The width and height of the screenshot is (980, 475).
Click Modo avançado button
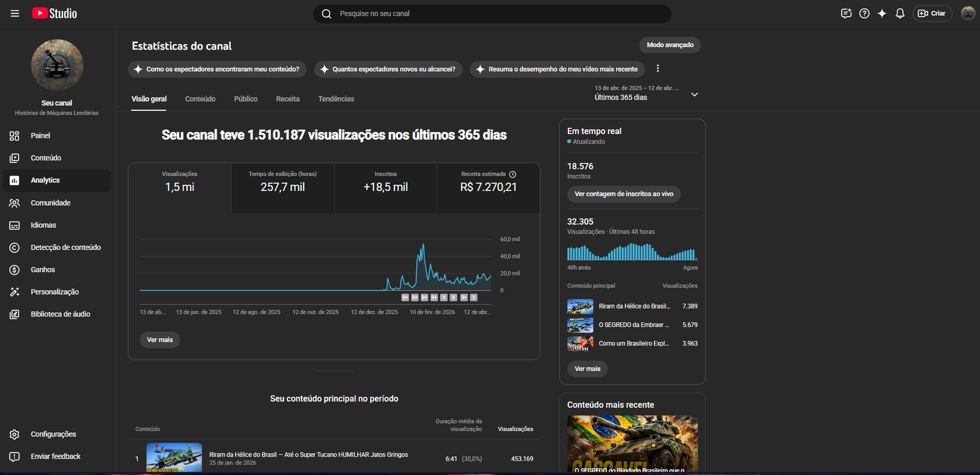tap(669, 45)
